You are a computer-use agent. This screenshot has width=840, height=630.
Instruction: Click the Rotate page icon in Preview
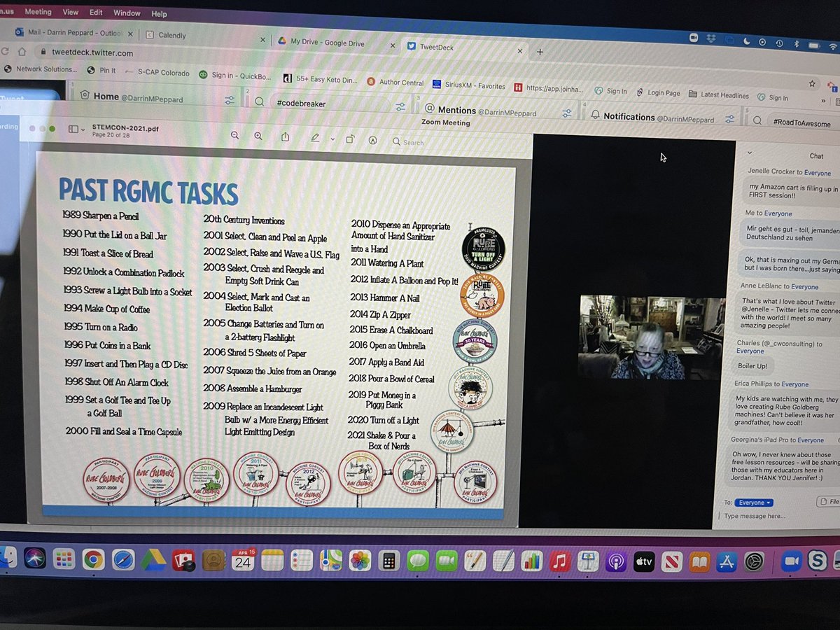[x=350, y=139]
